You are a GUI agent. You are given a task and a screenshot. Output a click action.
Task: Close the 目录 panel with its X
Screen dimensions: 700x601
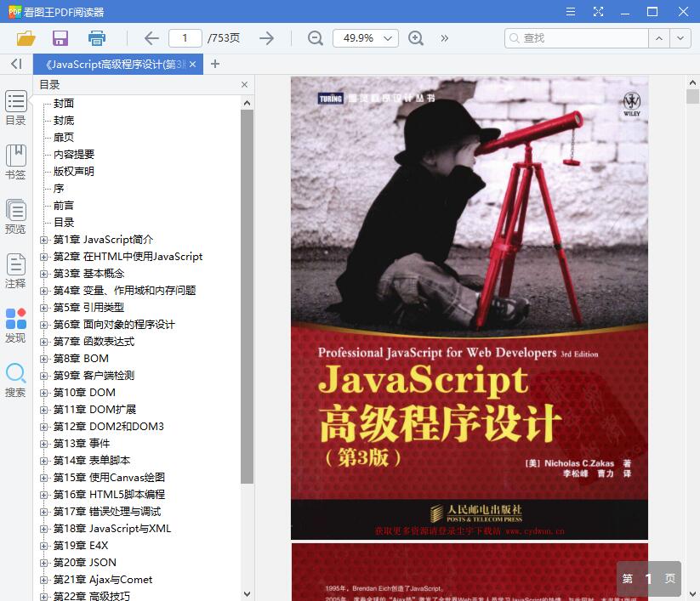point(244,85)
